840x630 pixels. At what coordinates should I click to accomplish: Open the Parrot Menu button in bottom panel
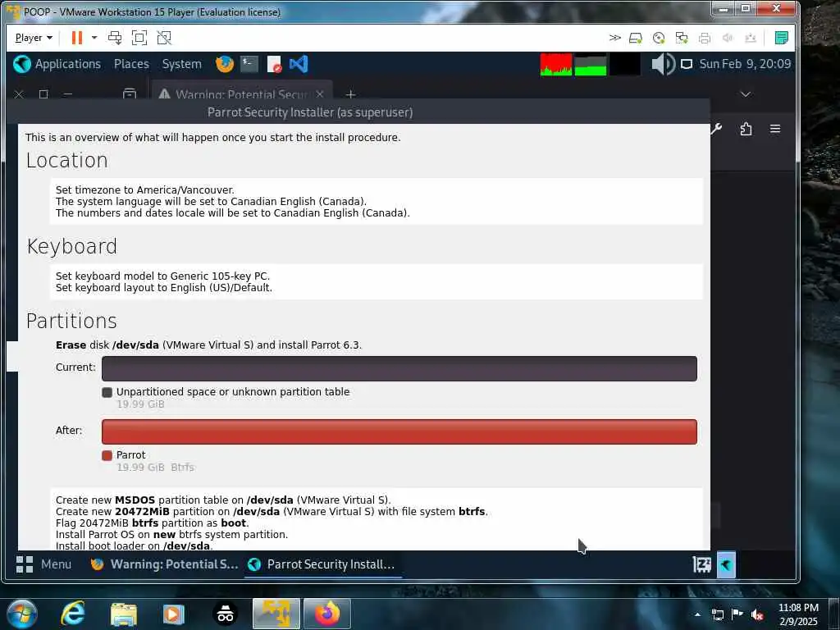click(43, 564)
